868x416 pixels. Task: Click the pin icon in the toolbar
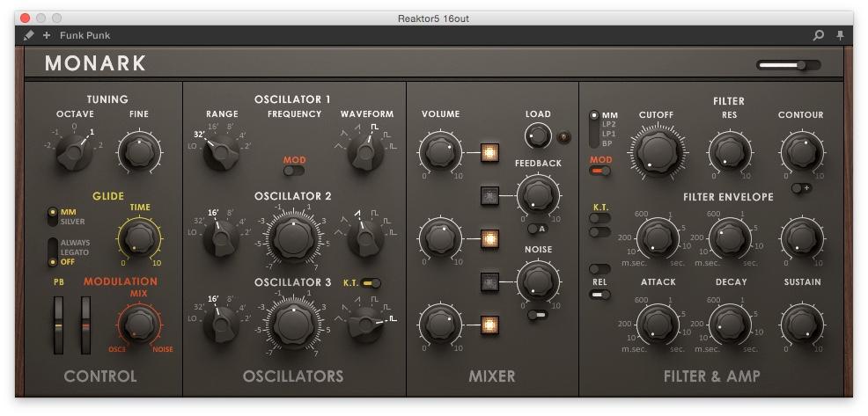(x=841, y=35)
